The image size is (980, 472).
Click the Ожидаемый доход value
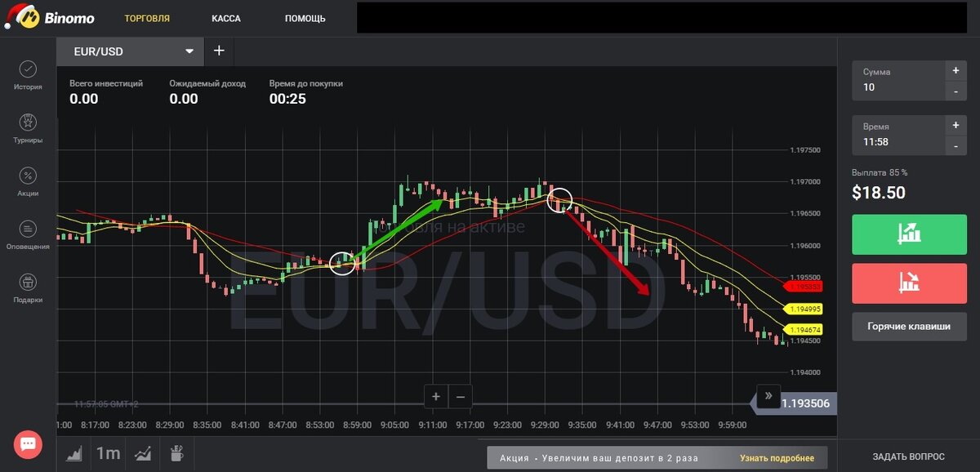184,99
